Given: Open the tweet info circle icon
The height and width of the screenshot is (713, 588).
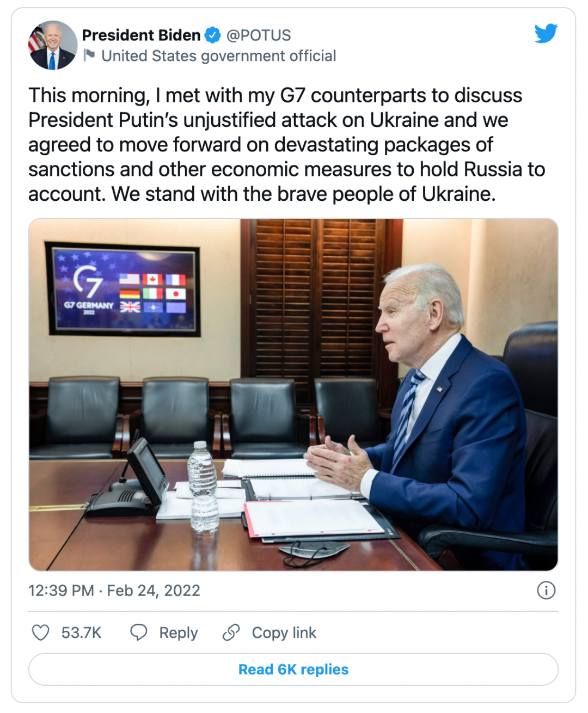Looking at the screenshot, I should [x=546, y=590].
